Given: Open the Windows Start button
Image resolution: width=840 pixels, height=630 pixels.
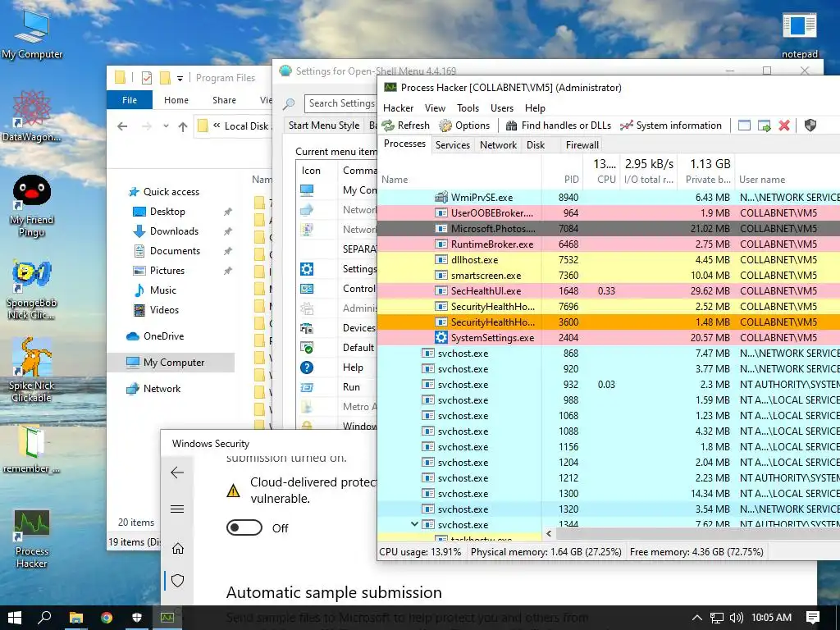Looking at the screenshot, I should click(x=15, y=618).
